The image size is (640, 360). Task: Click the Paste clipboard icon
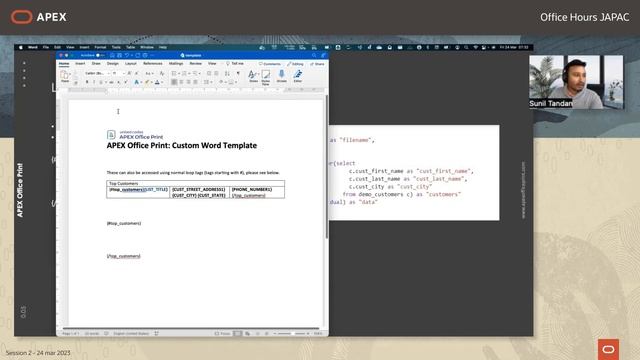pos(64,75)
